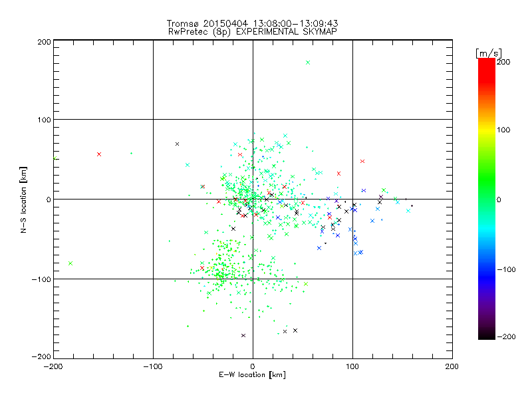Image resolution: width=532 pixels, height=399 pixels.
Task: Click the E-W axis '-200' tick label
Action: [53, 366]
